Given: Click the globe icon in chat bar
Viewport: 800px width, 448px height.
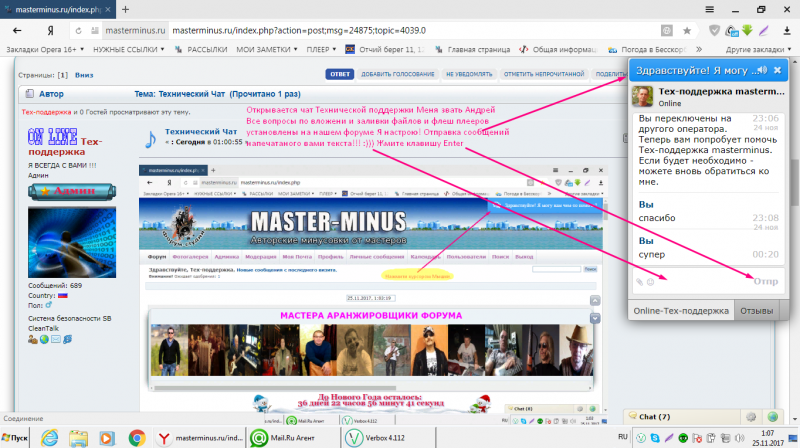Looking at the screenshot, I should [773, 416].
